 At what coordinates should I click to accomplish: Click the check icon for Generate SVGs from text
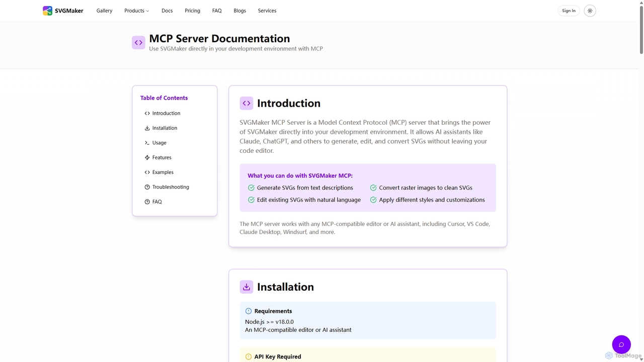[x=251, y=188]
